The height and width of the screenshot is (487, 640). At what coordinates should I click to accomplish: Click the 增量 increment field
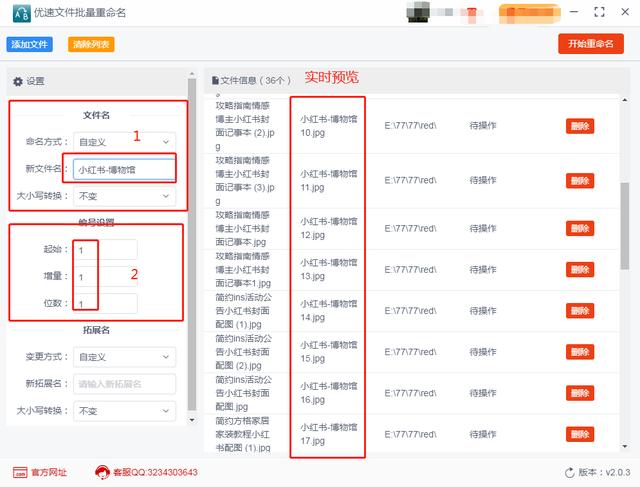105,277
